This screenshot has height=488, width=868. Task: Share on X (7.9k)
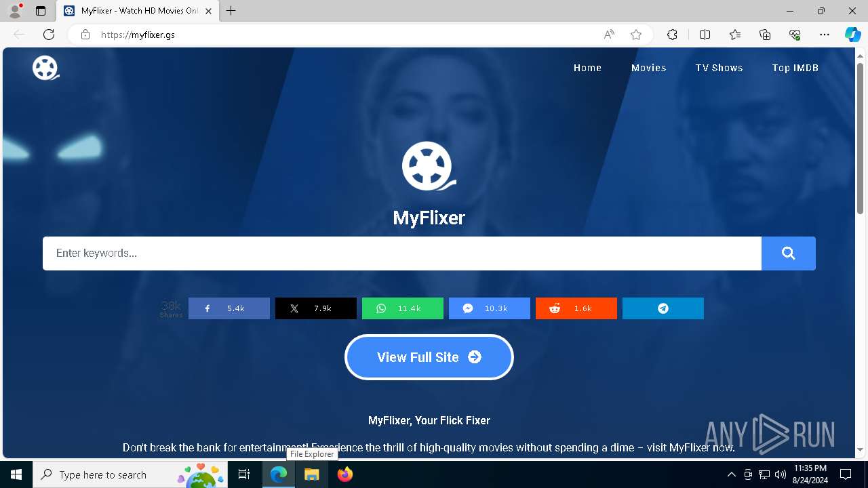(316, 308)
